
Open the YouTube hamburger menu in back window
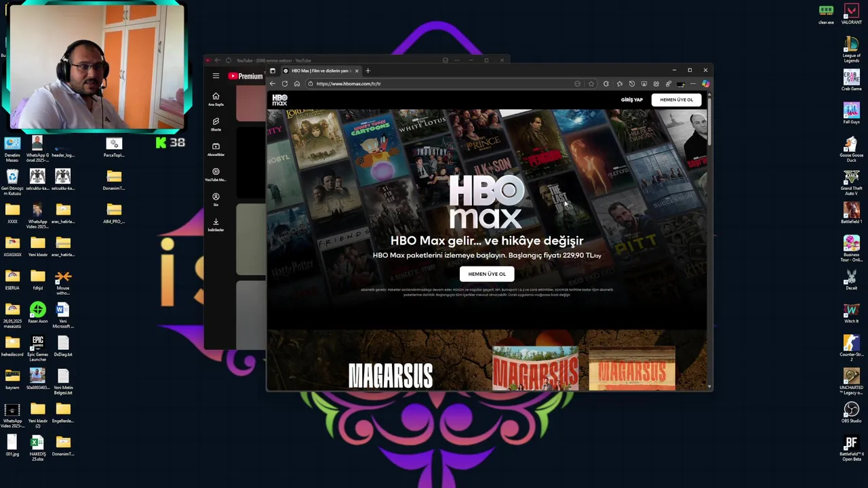pos(216,76)
